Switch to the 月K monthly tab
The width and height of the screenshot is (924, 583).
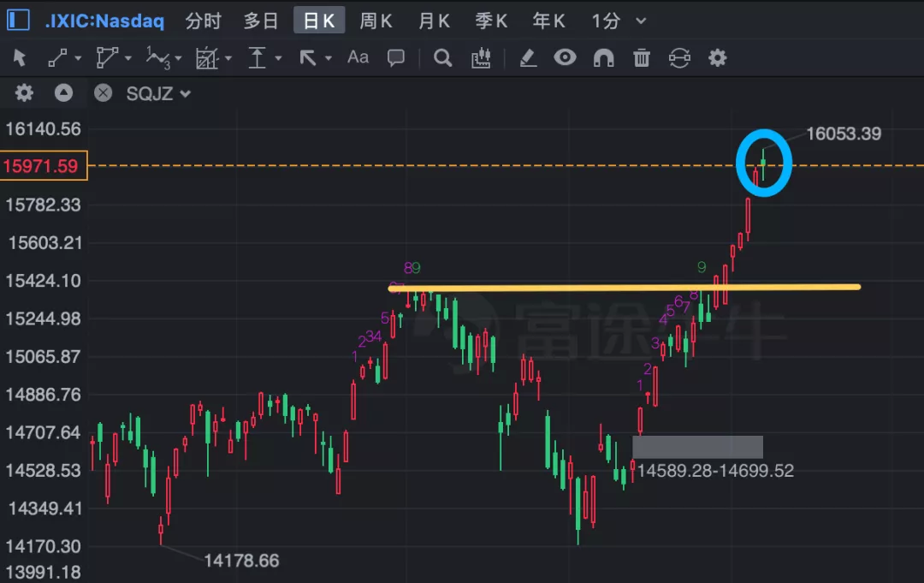point(434,21)
